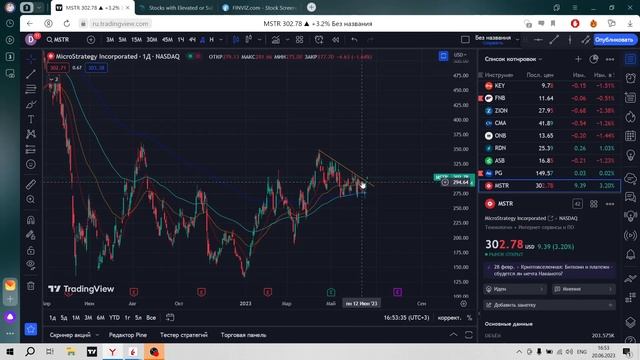Open the chart patterns tool

pos(31,134)
